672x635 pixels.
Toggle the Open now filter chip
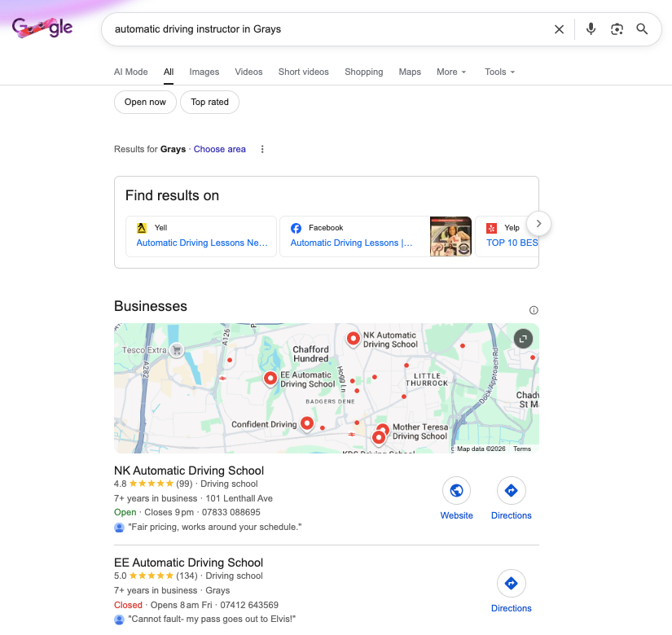tap(145, 102)
